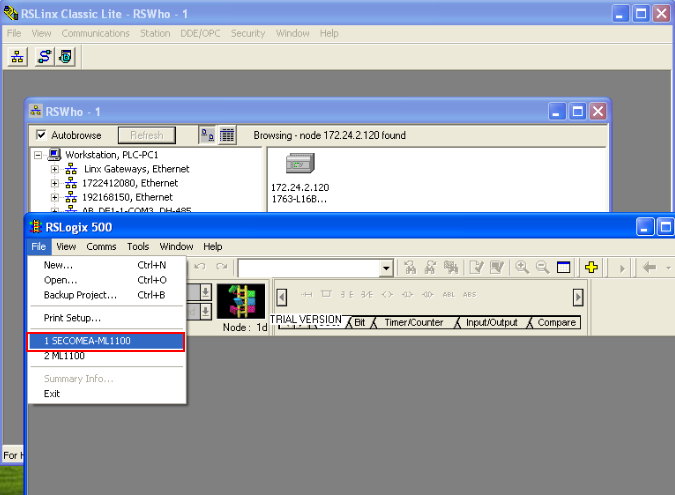The height and width of the screenshot is (495, 675).
Task: Switch to the Compare tab
Action: click(x=556, y=322)
